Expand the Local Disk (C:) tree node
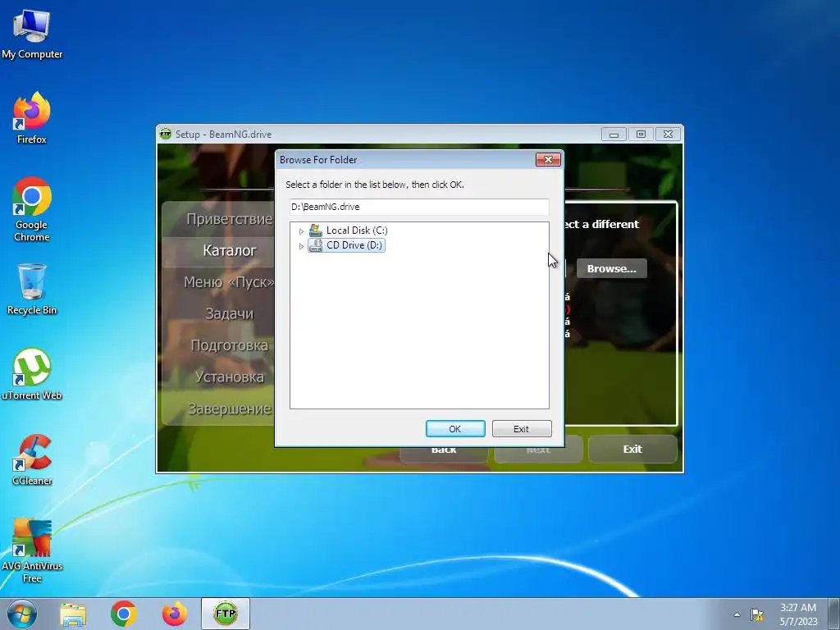The image size is (840, 630). point(302,231)
